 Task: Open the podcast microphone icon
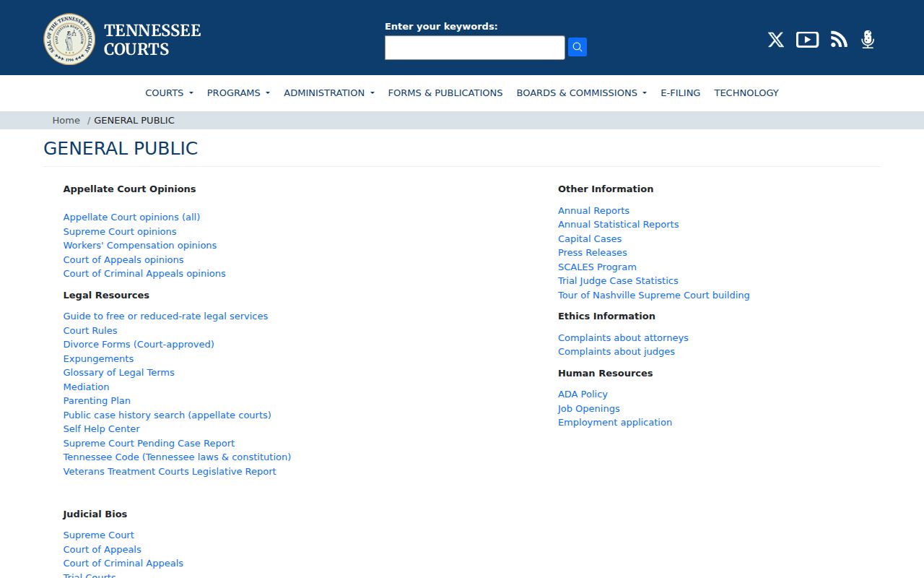pyautogui.click(x=868, y=40)
